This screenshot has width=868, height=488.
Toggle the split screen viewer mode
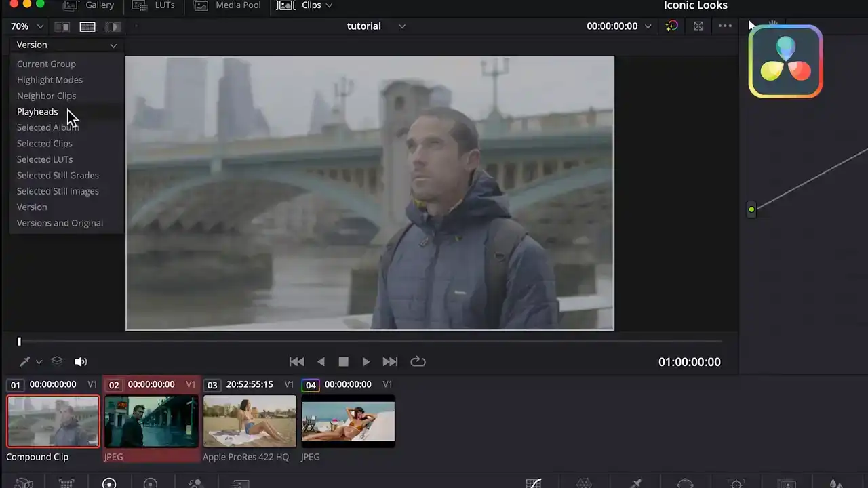coord(87,26)
